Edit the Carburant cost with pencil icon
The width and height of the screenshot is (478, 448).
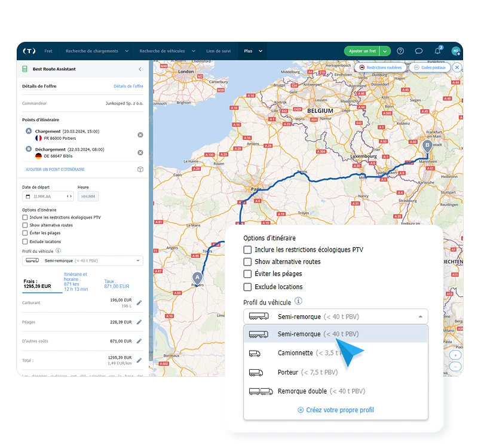tap(139, 303)
